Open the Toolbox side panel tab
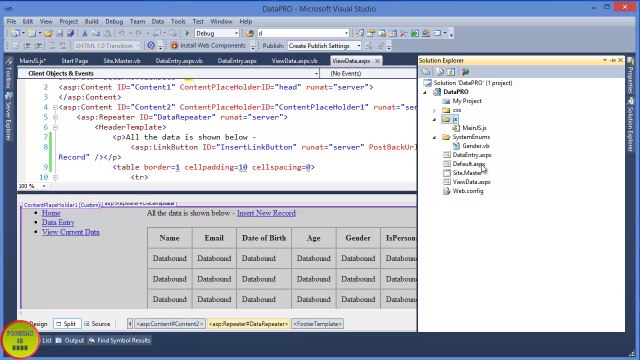Viewport: 640px width, 360px height. (8, 73)
